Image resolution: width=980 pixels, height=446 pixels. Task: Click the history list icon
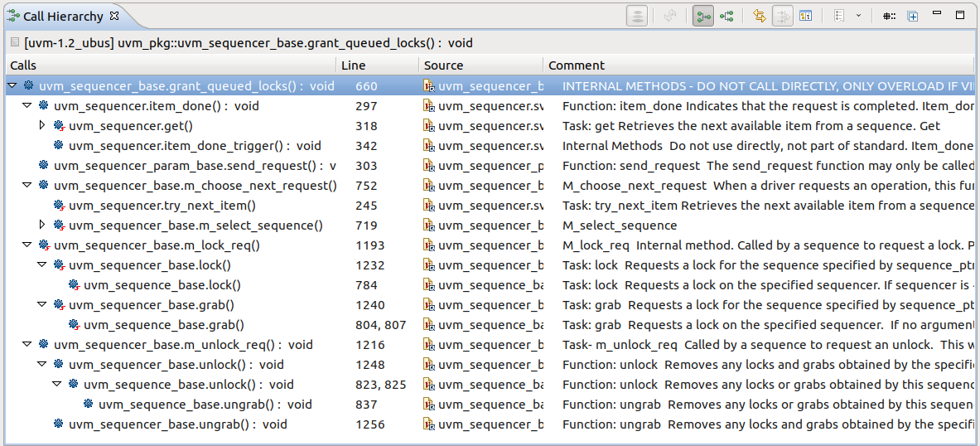pos(839,16)
